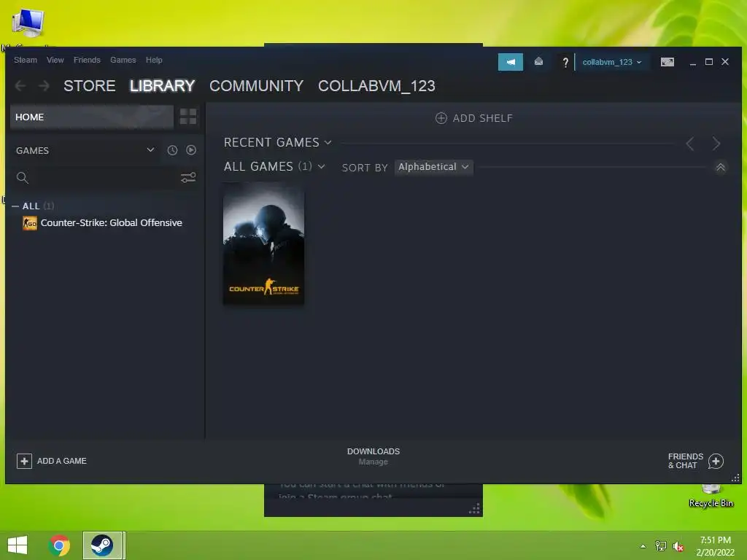Toggle sort by recent activity clock icon
Image resolution: width=747 pixels, height=560 pixels.
point(172,150)
